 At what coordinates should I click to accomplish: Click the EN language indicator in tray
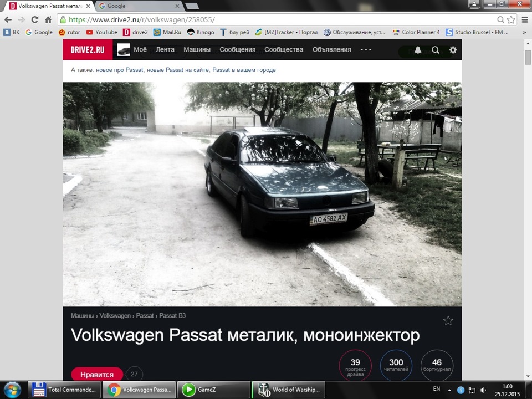pyautogui.click(x=437, y=389)
